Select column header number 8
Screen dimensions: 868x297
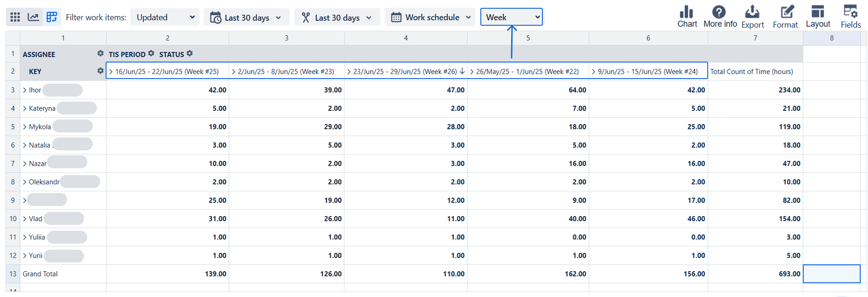tap(831, 38)
